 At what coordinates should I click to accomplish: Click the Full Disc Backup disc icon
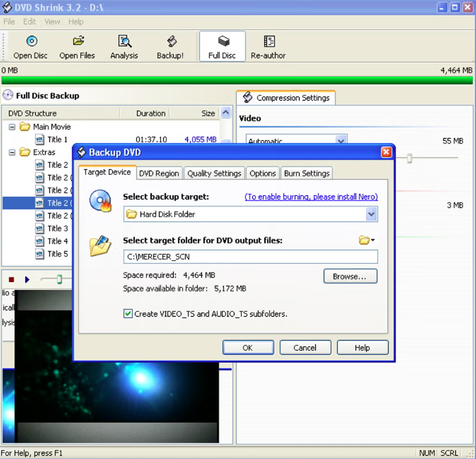point(8,95)
